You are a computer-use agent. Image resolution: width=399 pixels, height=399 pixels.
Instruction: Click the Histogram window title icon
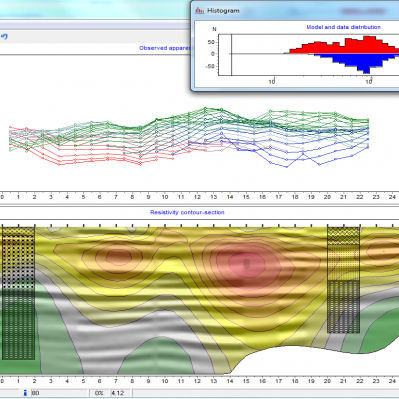[200, 10]
